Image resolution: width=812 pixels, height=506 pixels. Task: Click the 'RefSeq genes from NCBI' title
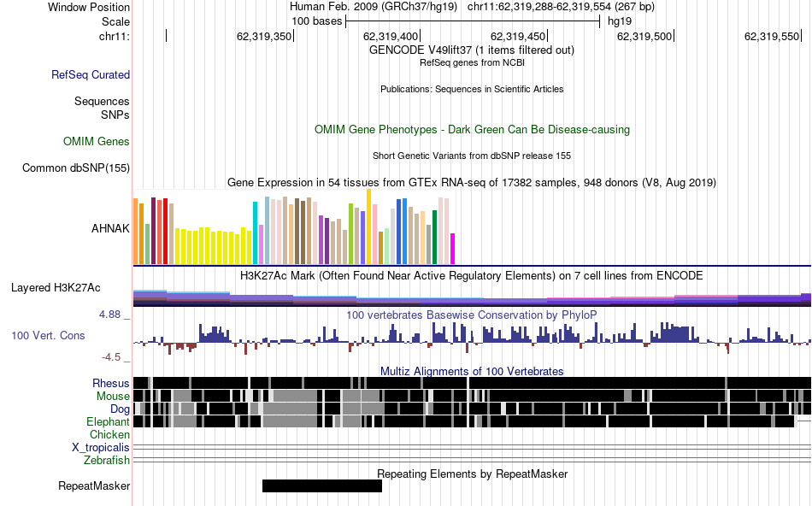[x=473, y=62]
